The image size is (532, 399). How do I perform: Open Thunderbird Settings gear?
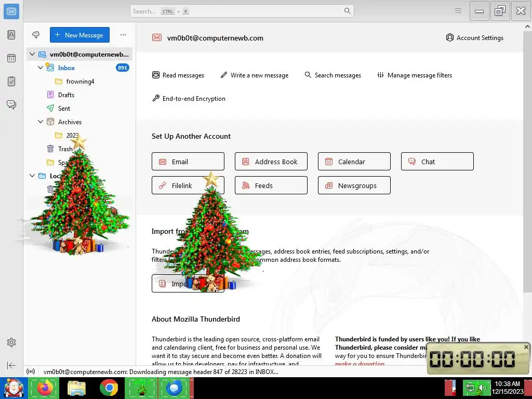coord(11,342)
